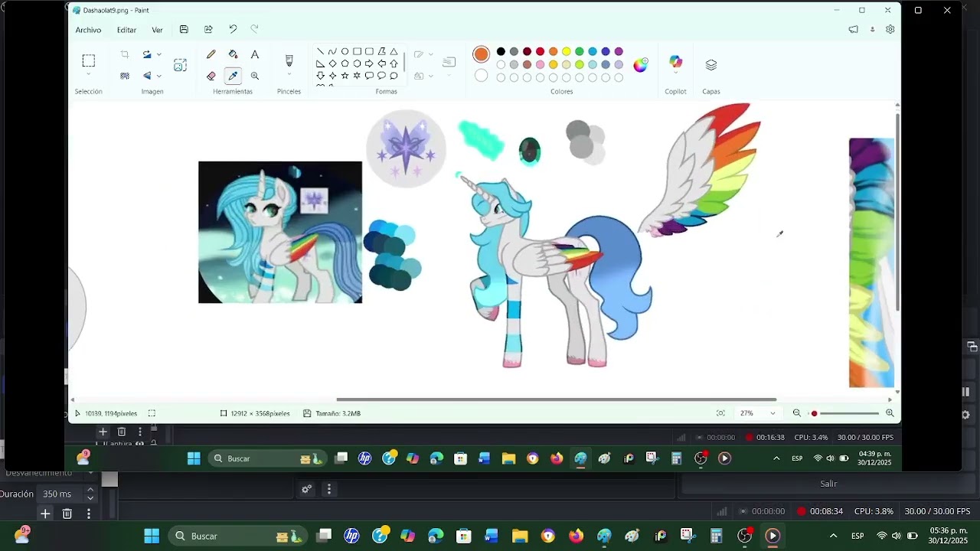Click the account profile icon in Paint

[872, 30]
